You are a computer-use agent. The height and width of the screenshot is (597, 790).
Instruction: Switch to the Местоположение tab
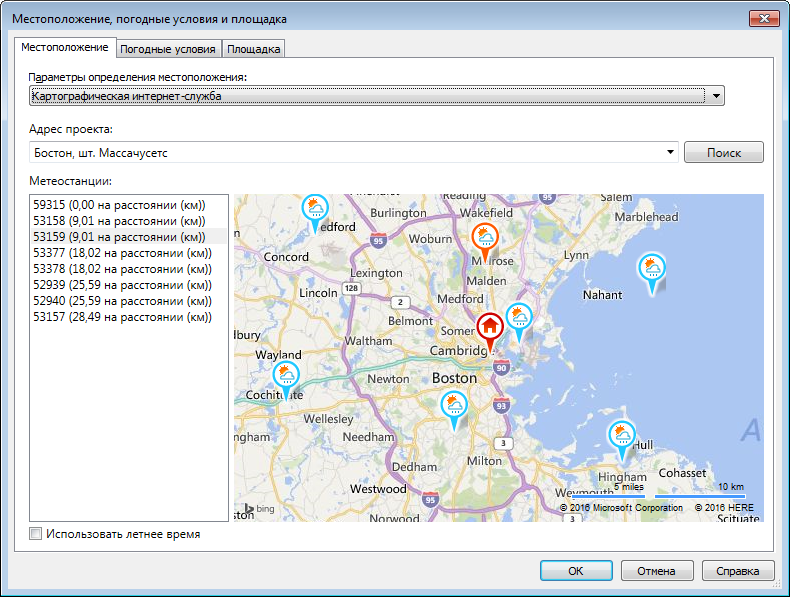[64, 47]
